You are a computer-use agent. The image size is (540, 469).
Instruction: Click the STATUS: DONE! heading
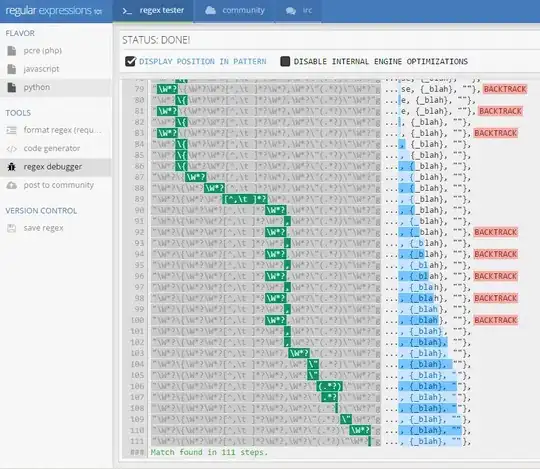tap(156, 40)
